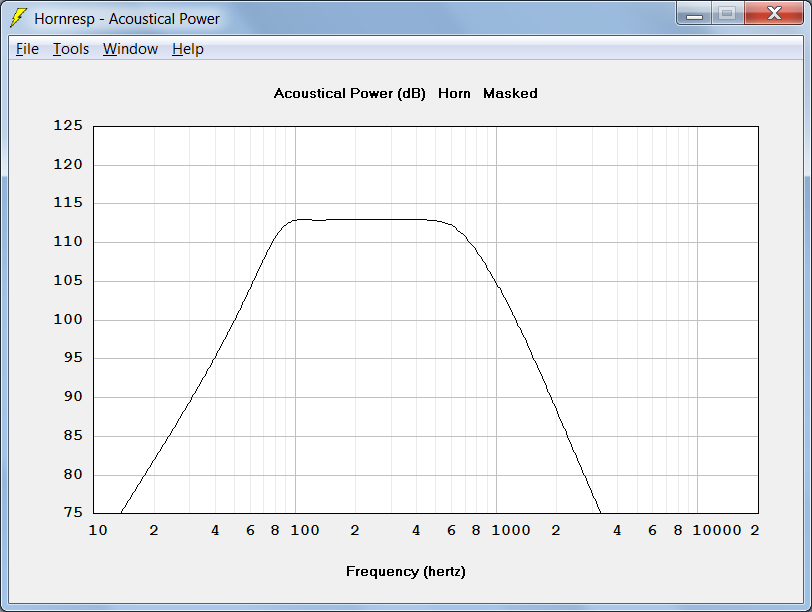Click the 105 dB axis value
The image size is (812, 612).
pyautogui.click(x=68, y=280)
